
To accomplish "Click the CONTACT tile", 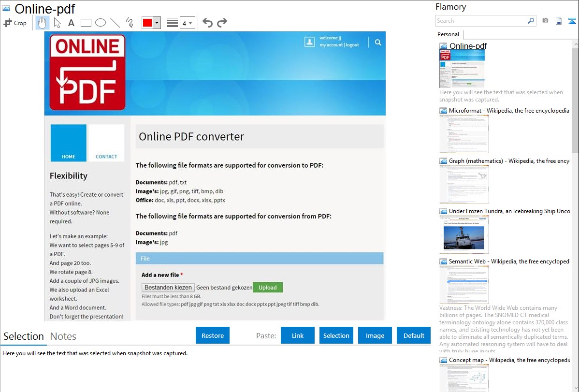I will (106, 143).
